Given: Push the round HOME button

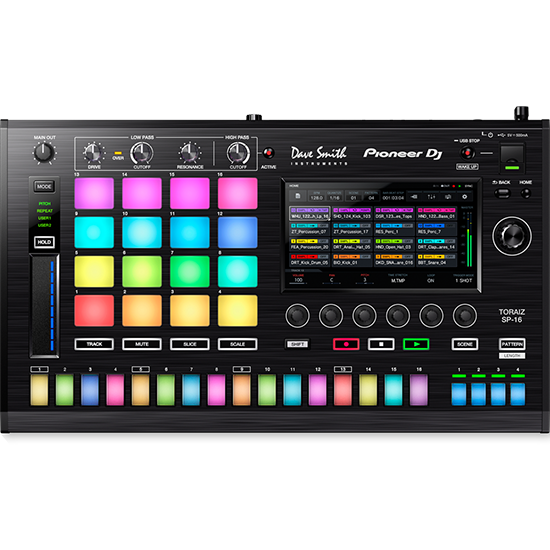Looking at the screenshot, I should (525, 193).
